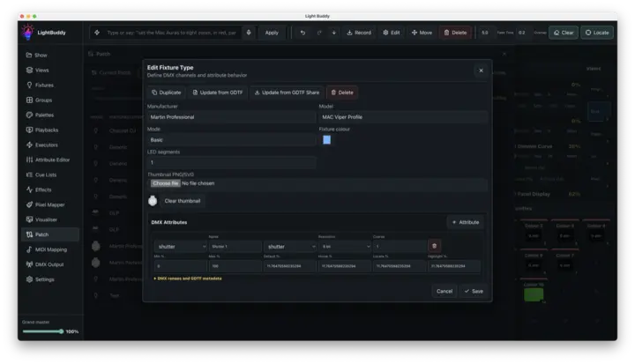Click Update from GDTF Share button
This screenshot has width=635, height=364.
[x=287, y=93]
